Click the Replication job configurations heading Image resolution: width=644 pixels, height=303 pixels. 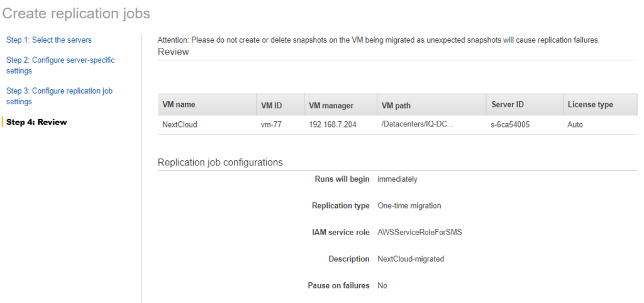[220, 162]
